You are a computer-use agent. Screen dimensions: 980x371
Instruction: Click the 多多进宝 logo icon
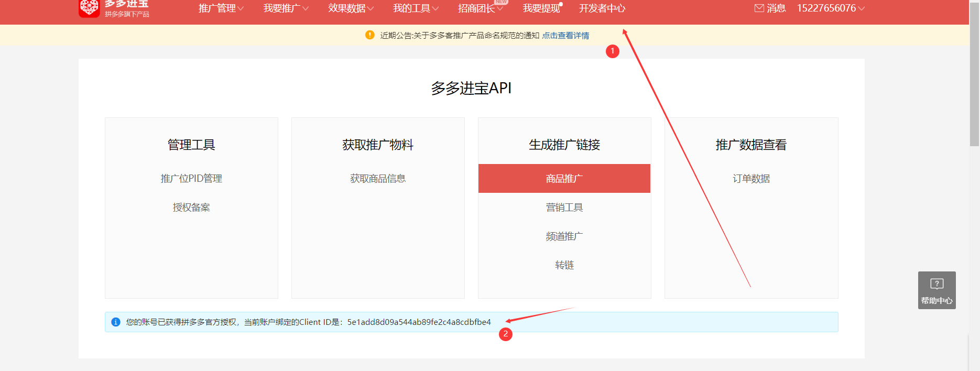coord(89,8)
